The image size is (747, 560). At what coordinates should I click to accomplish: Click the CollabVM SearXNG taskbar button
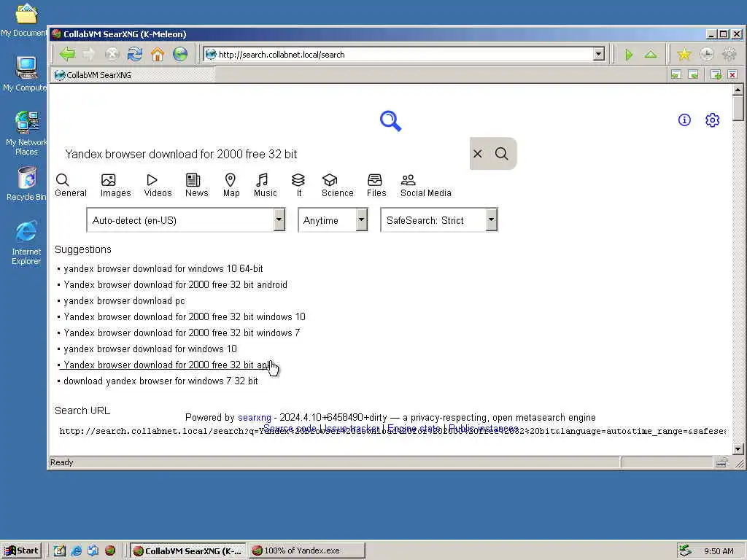(x=187, y=551)
